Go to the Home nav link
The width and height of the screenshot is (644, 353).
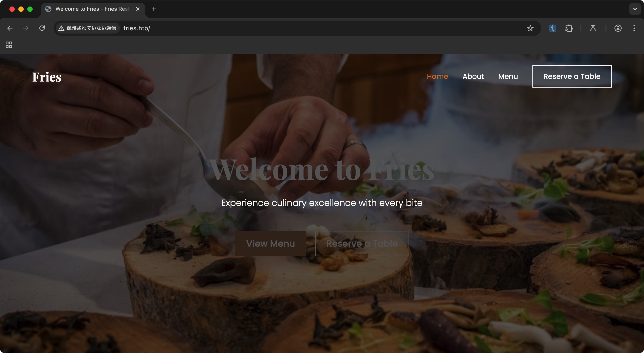(x=437, y=76)
